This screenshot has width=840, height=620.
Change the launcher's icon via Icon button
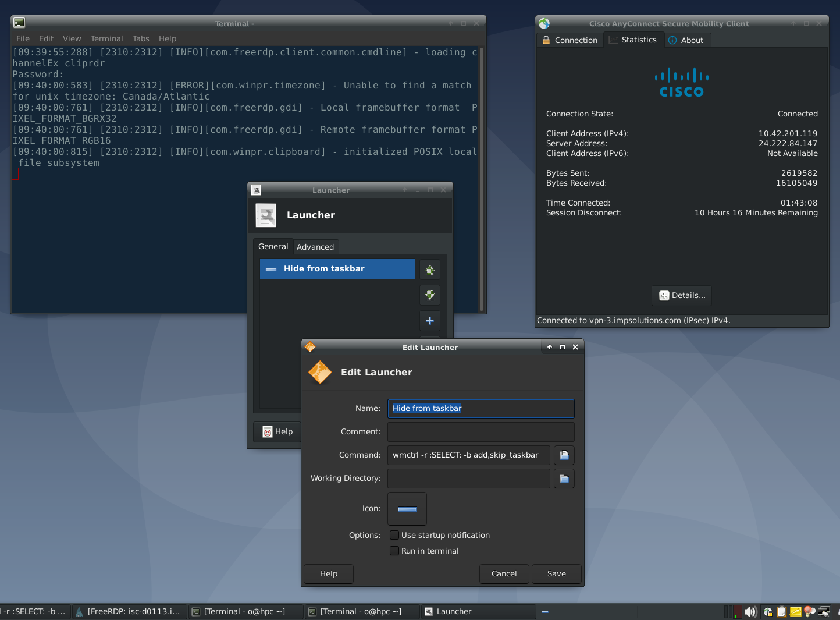pos(407,508)
